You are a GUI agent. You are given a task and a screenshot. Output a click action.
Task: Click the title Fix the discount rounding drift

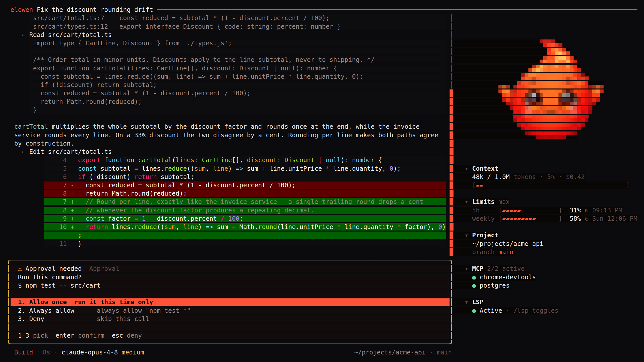pyautogui.click(x=95, y=10)
